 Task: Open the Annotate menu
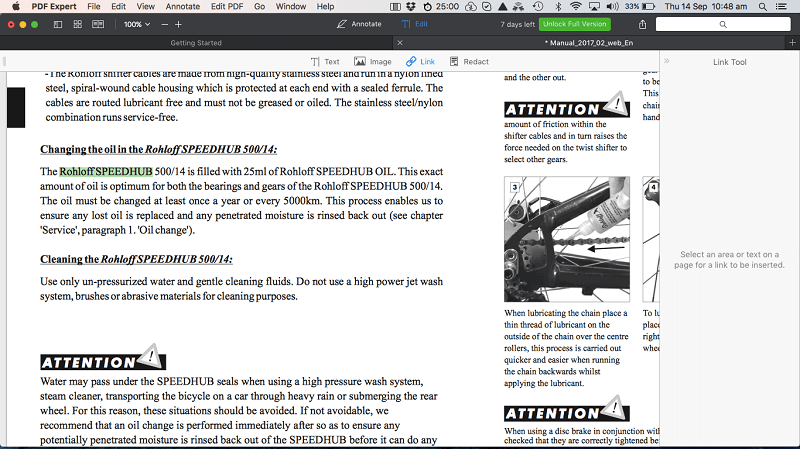[183, 7]
